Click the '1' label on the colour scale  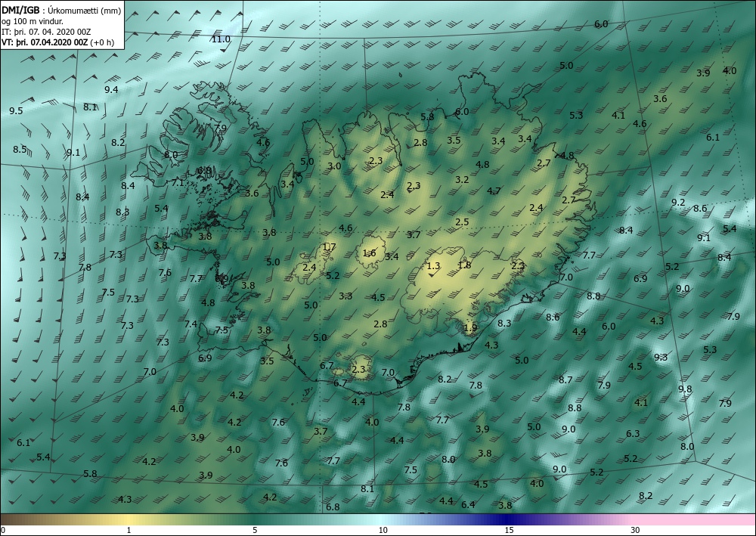click(x=129, y=530)
